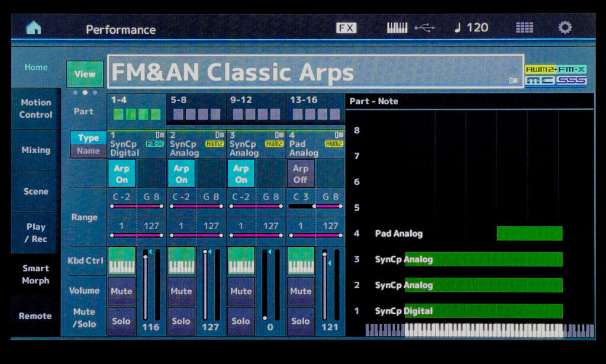Turn off Arp for Part 2

pyautogui.click(x=181, y=174)
